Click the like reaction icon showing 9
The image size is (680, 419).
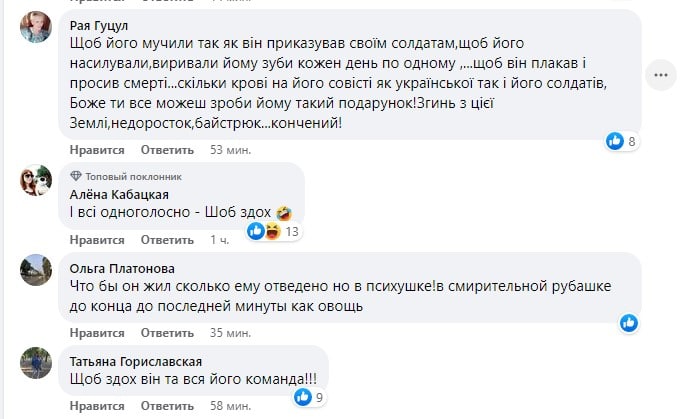(303, 397)
